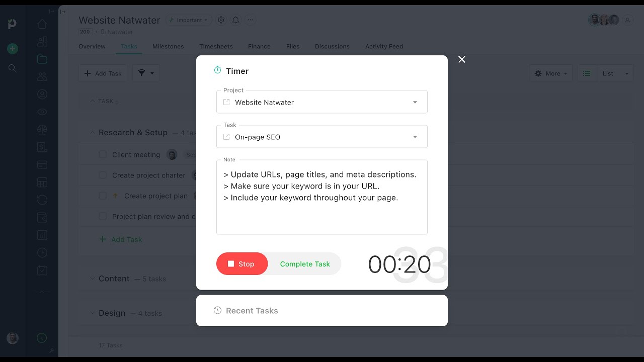Open the invoice dollar icon in sidebar

click(42, 147)
